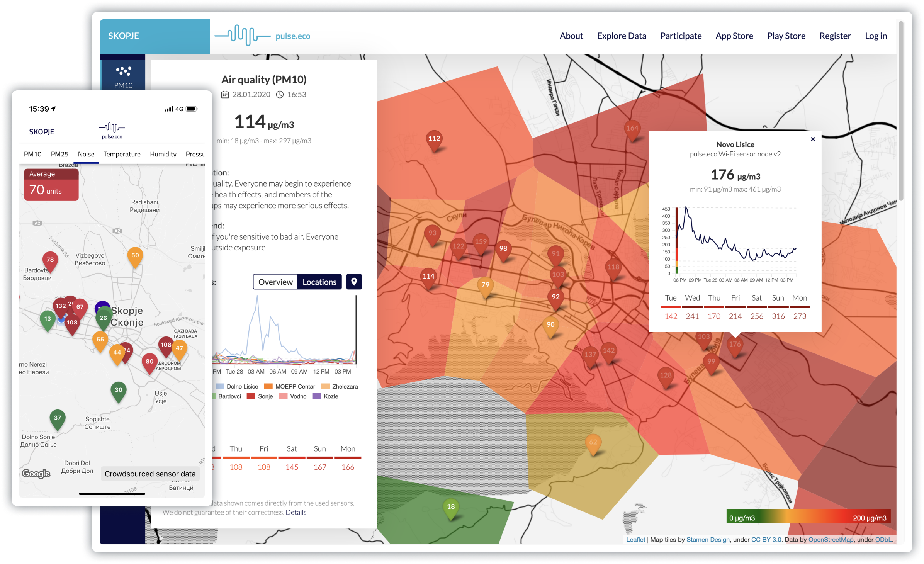Viewport: 924px width, 564px height.
Task: Click the 93 sensor marker
Action: click(432, 235)
